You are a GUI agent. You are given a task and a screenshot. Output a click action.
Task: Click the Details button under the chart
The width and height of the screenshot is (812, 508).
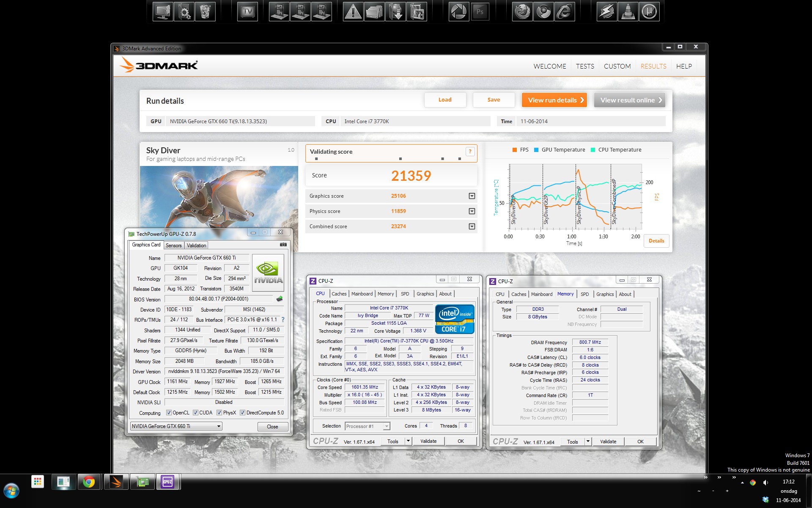click(x=656, y=241)
